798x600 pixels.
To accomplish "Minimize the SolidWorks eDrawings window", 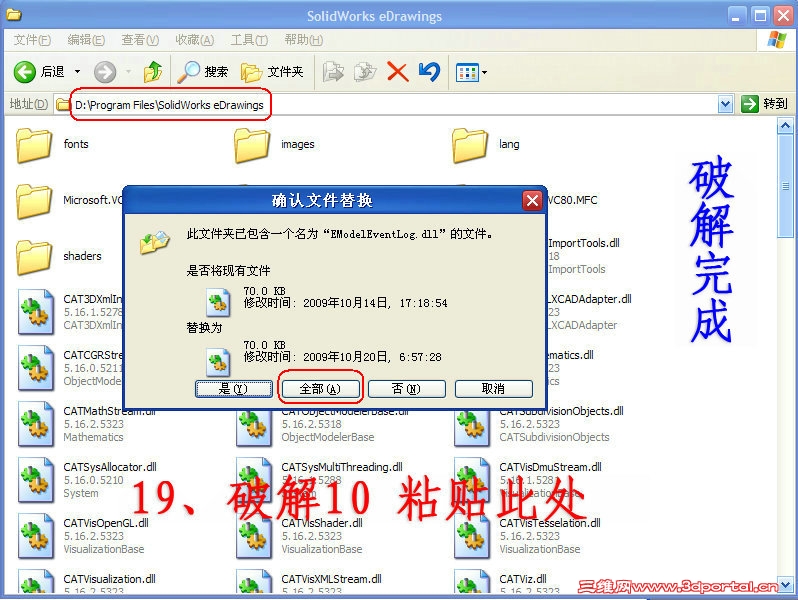I will click(x=735, y=16).
